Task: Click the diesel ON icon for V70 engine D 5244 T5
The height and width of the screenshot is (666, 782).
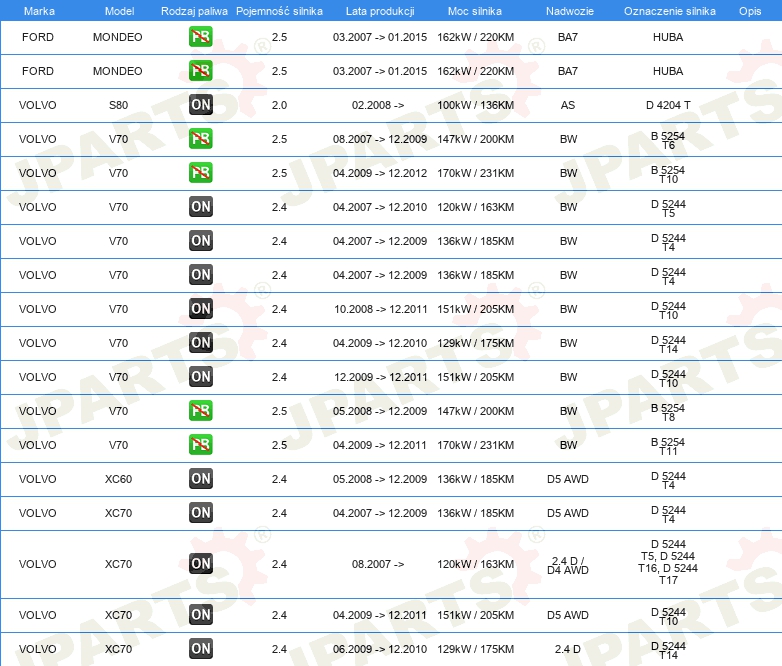Action: 201,207
